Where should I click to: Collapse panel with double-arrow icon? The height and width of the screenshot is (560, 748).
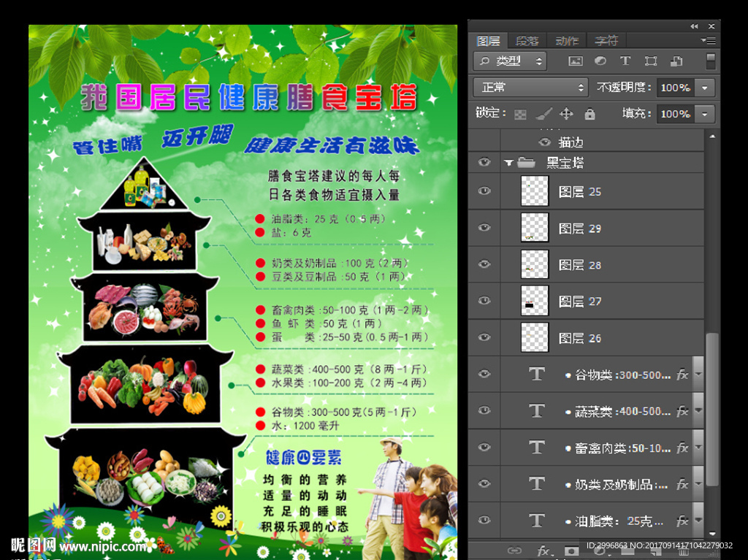[x=694, y=26]
